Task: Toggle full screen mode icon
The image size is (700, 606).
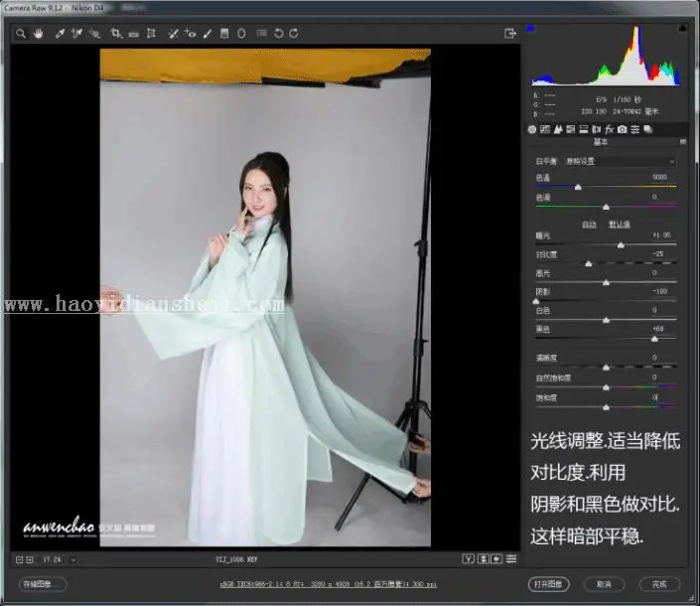Action: pos(509,34)
